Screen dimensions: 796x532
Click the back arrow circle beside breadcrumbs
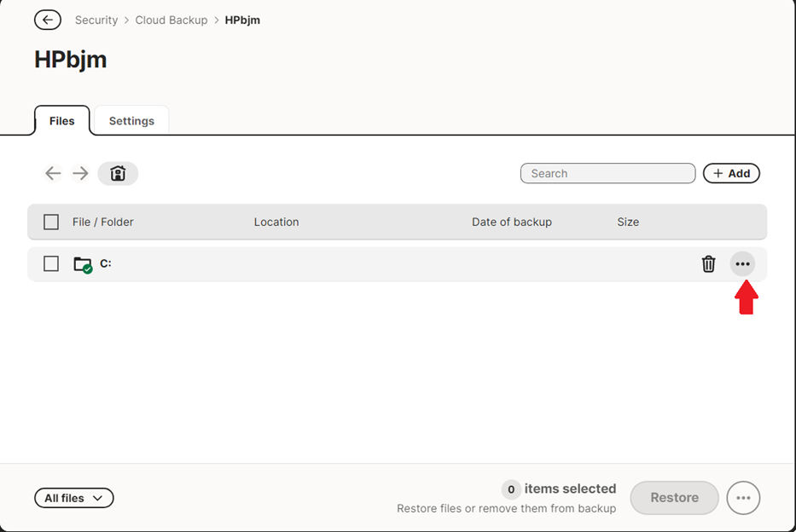[48, 20]
